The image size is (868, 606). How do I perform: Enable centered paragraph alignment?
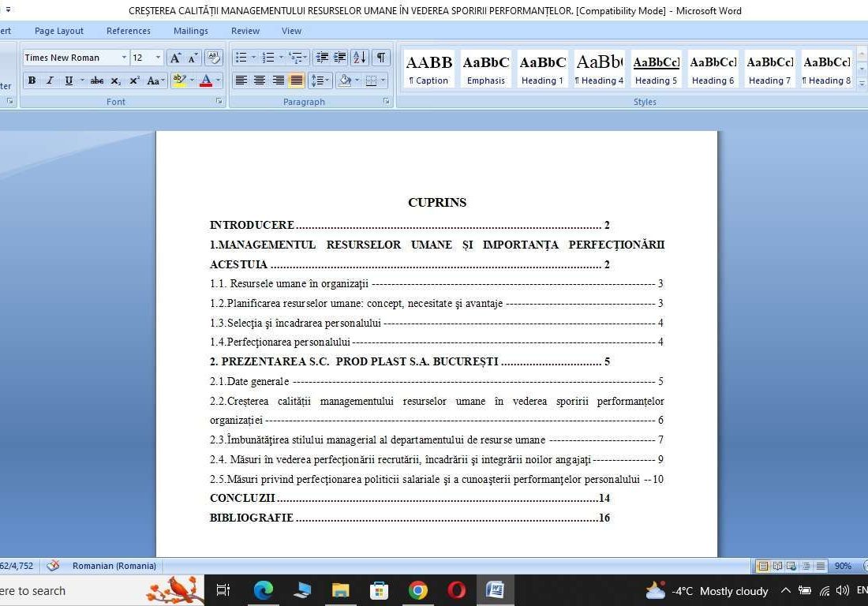pyautogui.click(x=260, y=80)
